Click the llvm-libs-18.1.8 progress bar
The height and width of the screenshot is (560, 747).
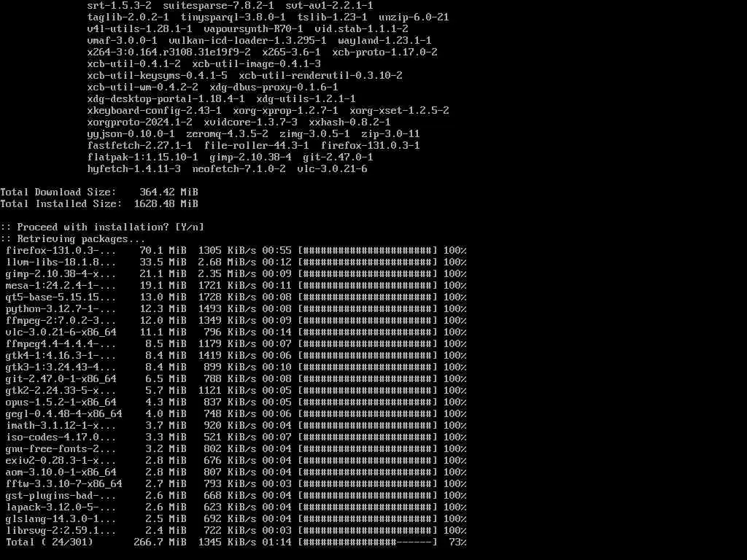[368, 262]
